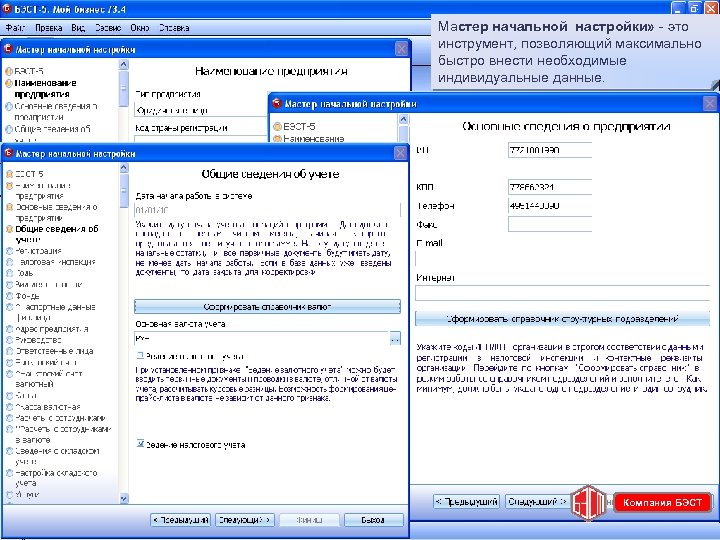Click the E-mail input field

coord(562,259)
